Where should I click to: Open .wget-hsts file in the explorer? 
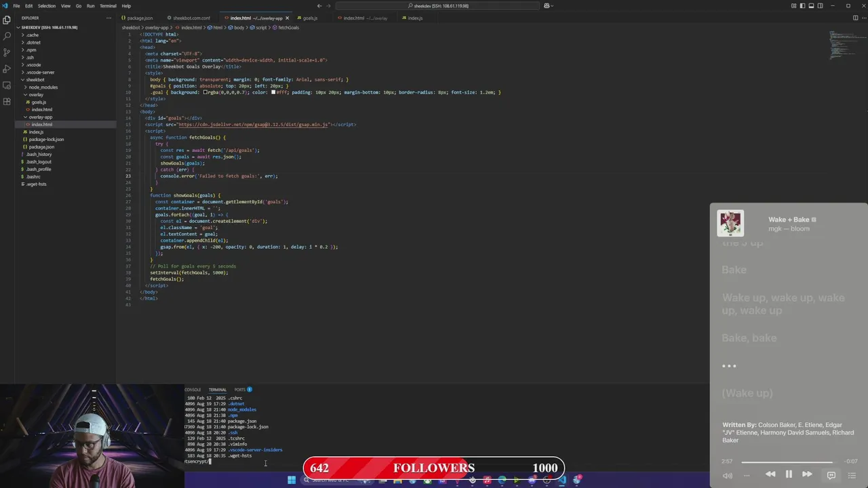(36, 184)
